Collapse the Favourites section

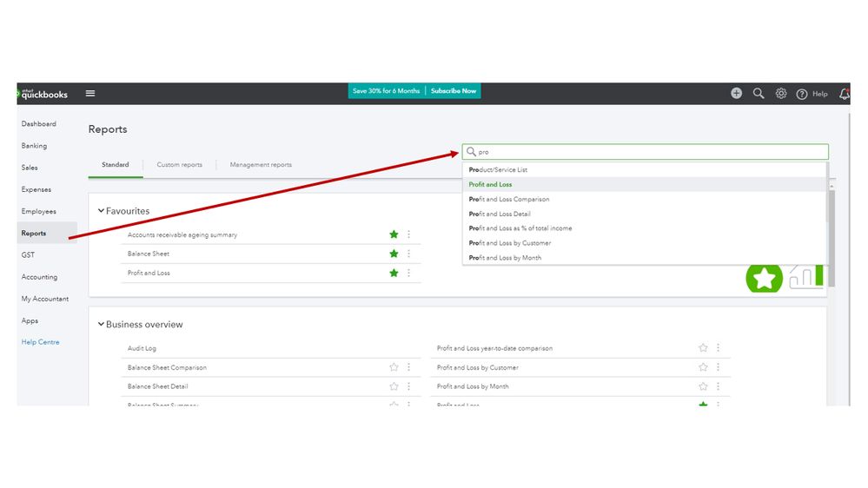101,211
